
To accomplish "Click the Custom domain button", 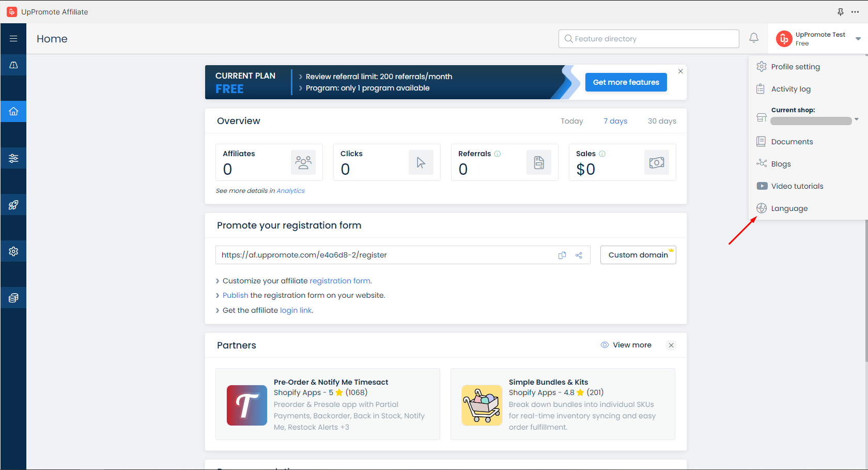I will click(x=638, y=255).
